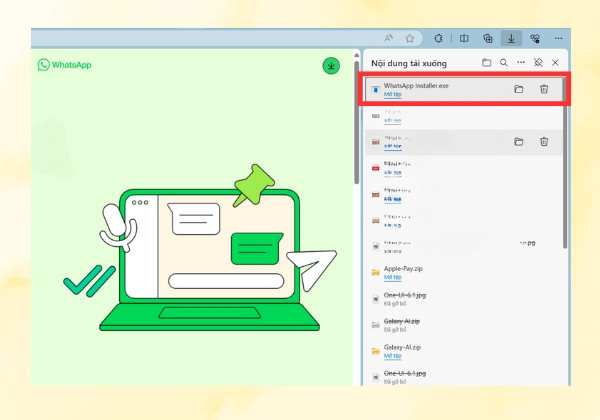Open the Extensions puzzle icon
This screenshot has width=600, height=420.
pyautogui.click(x=439, y=38)
